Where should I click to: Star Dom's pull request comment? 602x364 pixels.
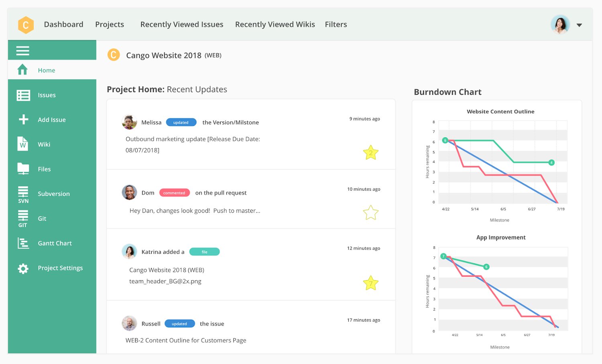[370, 213]
